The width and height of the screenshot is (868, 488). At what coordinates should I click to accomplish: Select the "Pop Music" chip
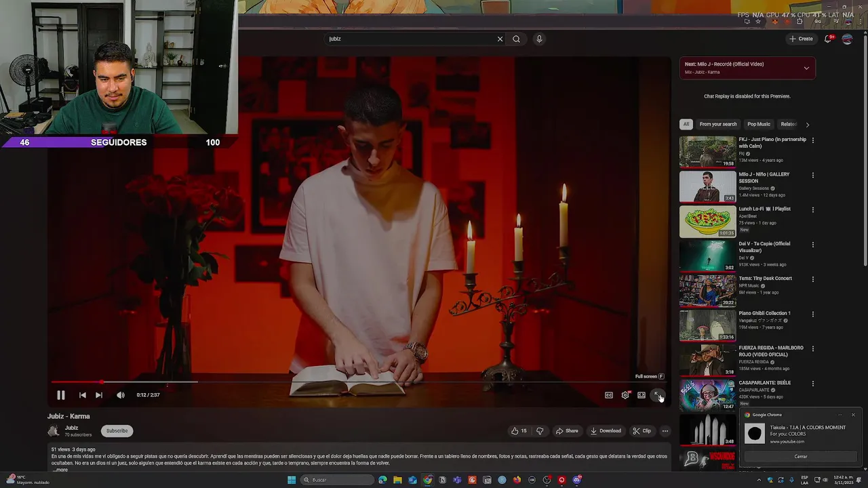[x=759, y=124]
